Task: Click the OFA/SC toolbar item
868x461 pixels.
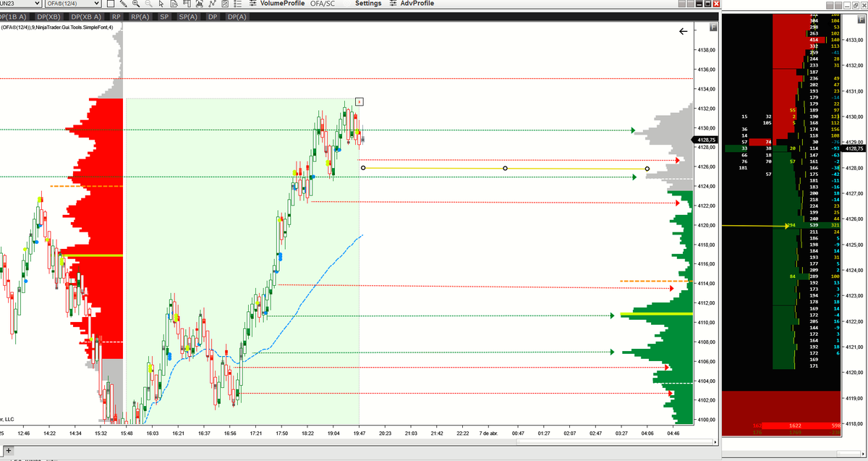Action: click(x=322, y=4)
